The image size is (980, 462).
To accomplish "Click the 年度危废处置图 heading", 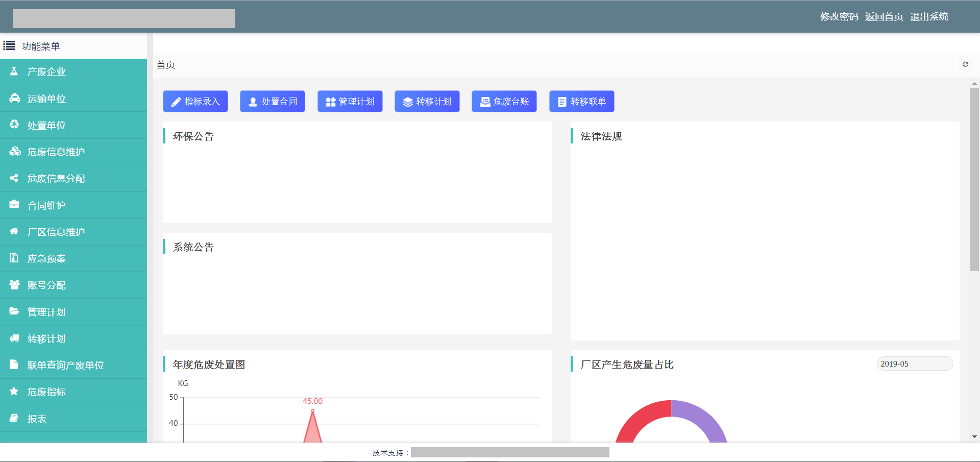I will (x=209, y=364).
